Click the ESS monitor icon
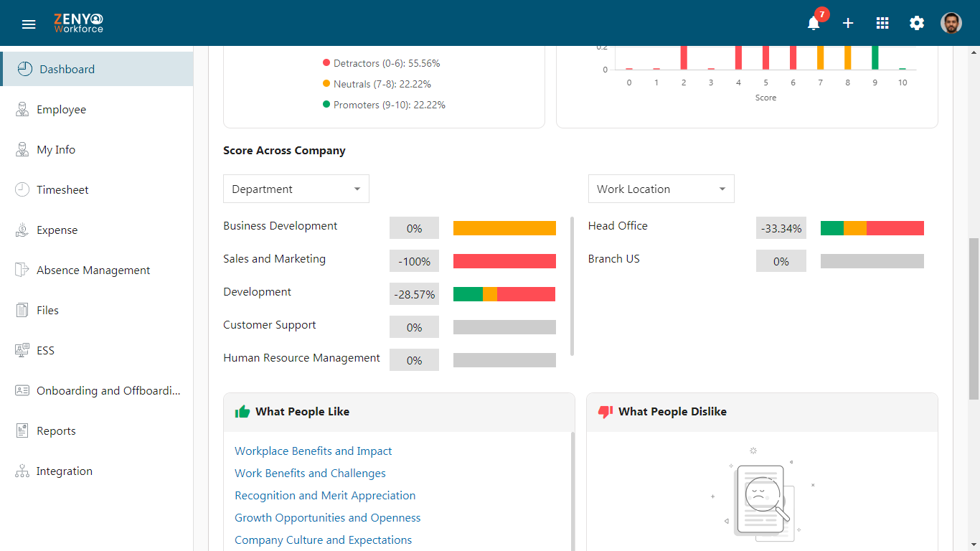 click(22, 350)
